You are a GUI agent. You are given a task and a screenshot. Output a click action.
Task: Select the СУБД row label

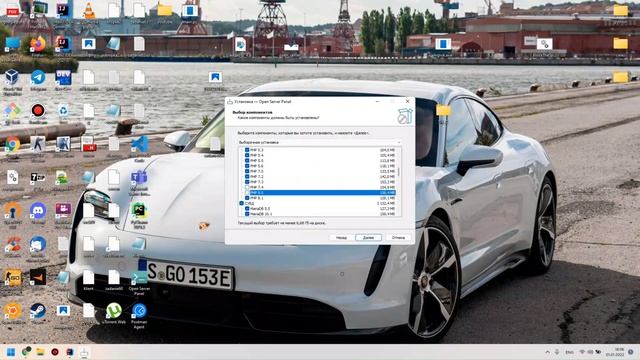(249, 203)
